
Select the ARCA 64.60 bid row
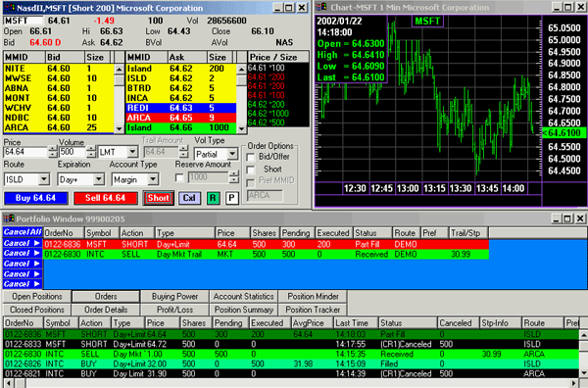pos(59,127)
